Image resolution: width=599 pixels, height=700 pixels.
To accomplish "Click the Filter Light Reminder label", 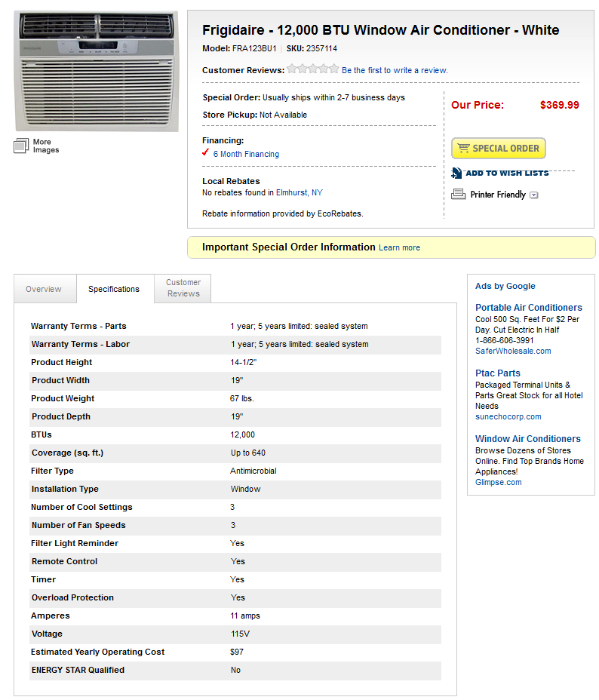I will [x=75, y=543].
